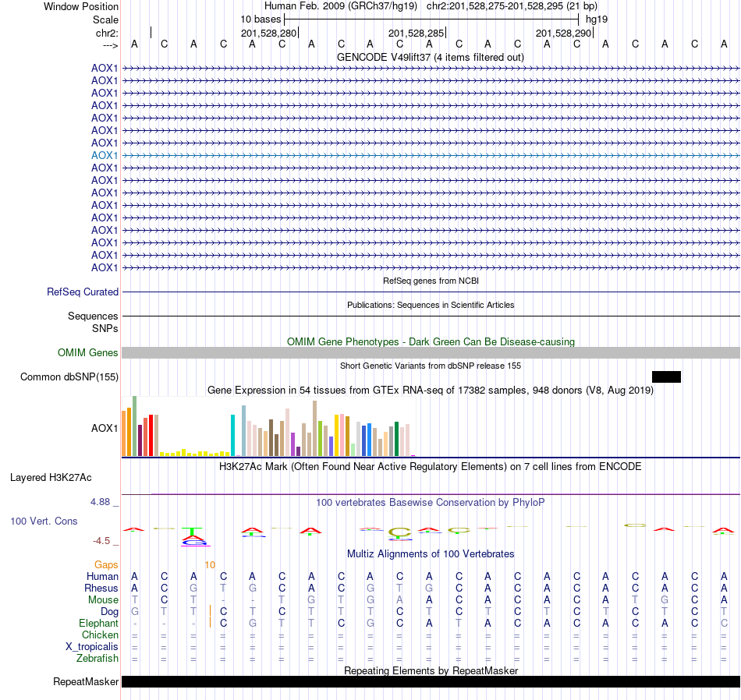This screenshot has height=700, width=741.
Task: Click the cyan bar in the GTEx chart
Action: (x=232, y=435)
